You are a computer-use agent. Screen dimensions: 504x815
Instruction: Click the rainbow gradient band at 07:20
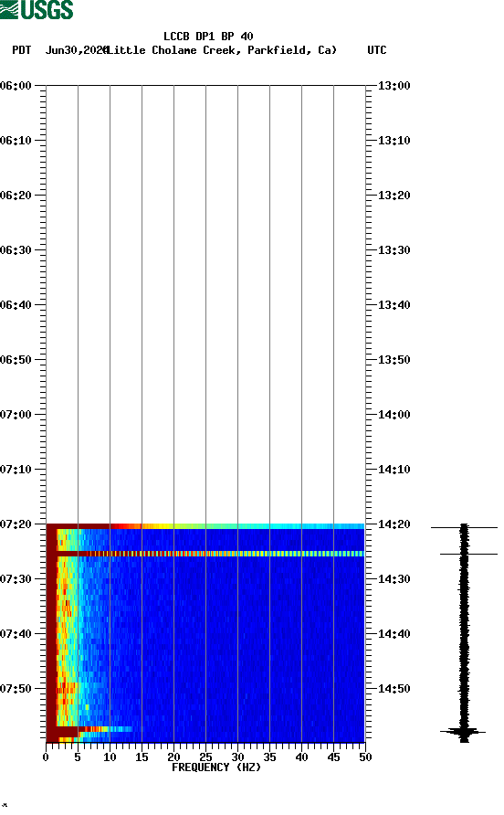click(205, 526)
